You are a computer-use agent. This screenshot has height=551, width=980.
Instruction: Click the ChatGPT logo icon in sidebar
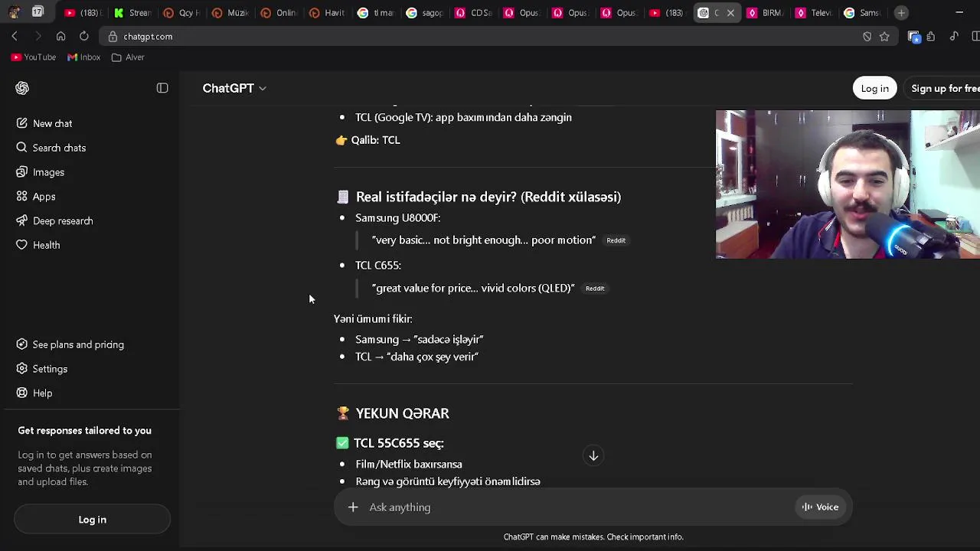point(22,88)
